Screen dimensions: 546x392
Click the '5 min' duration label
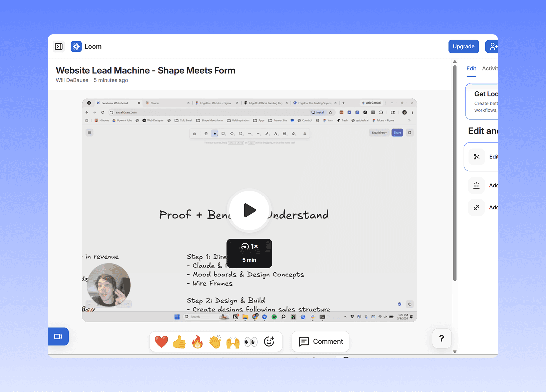click(x=249, y=260)
